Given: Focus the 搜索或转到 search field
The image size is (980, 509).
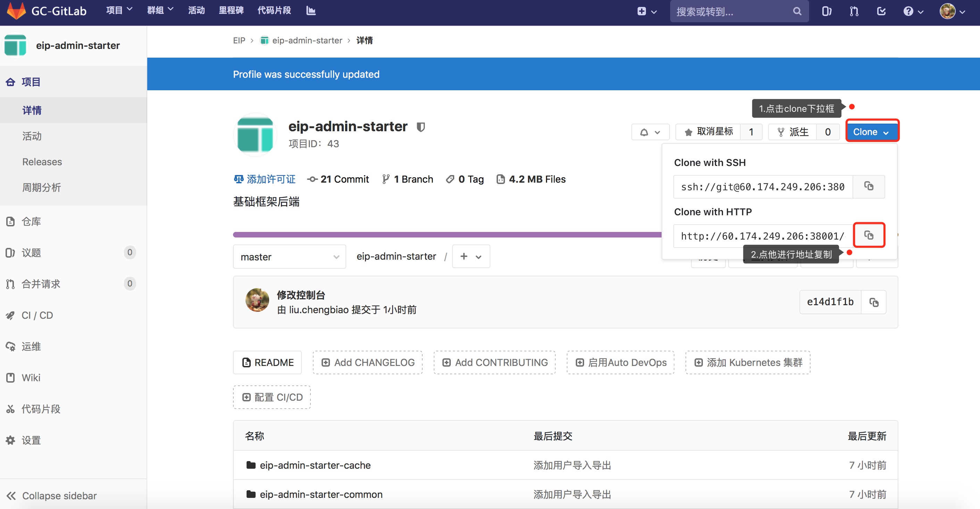Looking at the screenshot, I should click(x=732, y=11).
